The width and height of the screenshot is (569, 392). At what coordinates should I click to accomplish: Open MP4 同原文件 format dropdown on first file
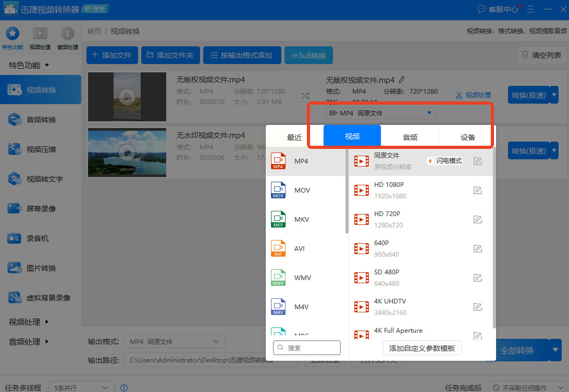tap(380, 113)
